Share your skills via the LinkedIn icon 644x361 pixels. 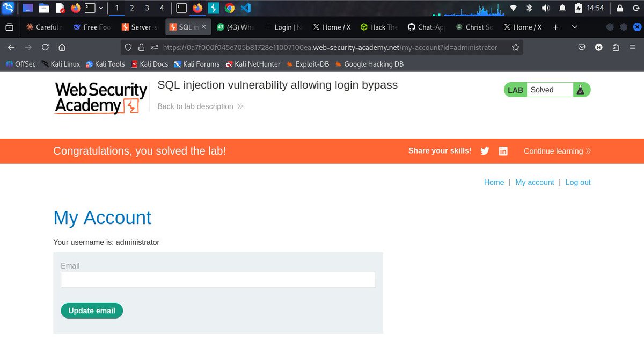(x=503, y=151)
